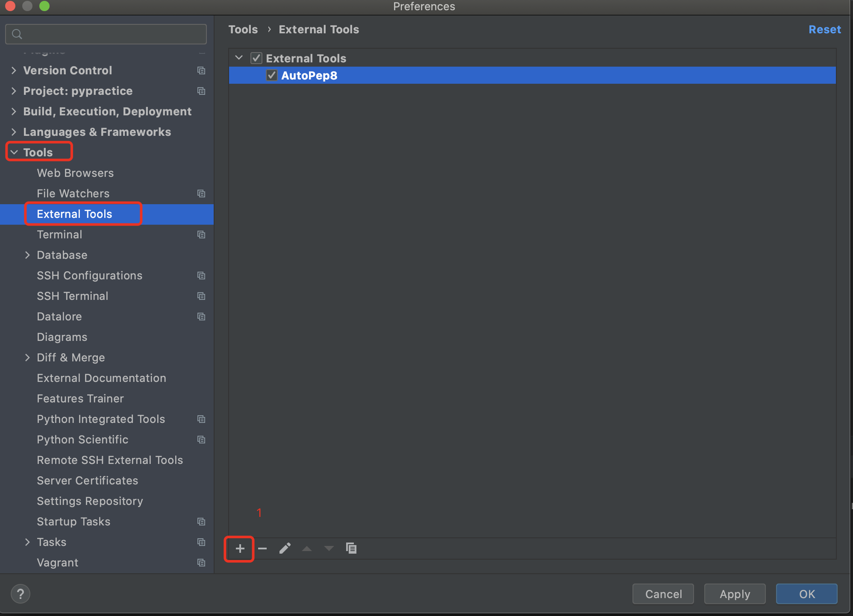This screenshot has width=853, height=616.
Task: Expand the Database settings node
Action: 27,255
